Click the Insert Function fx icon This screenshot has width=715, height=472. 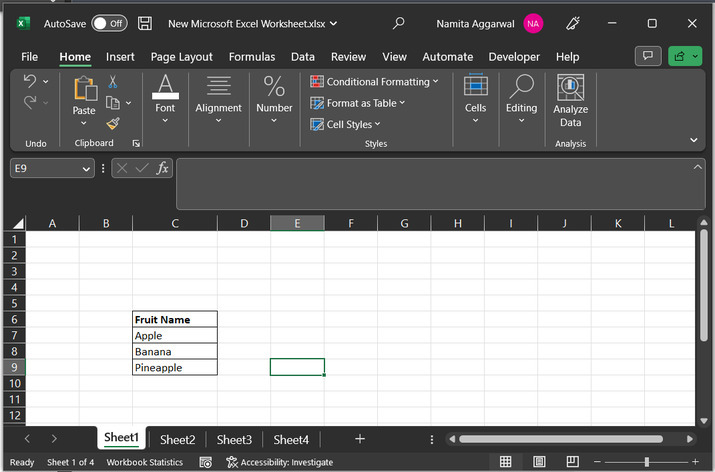[x=162, y=168]
